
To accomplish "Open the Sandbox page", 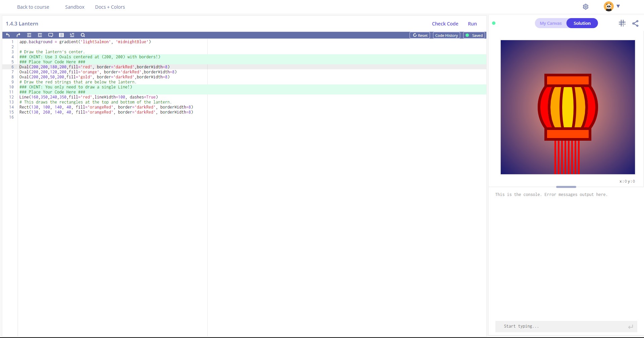I will pos(75,7).
